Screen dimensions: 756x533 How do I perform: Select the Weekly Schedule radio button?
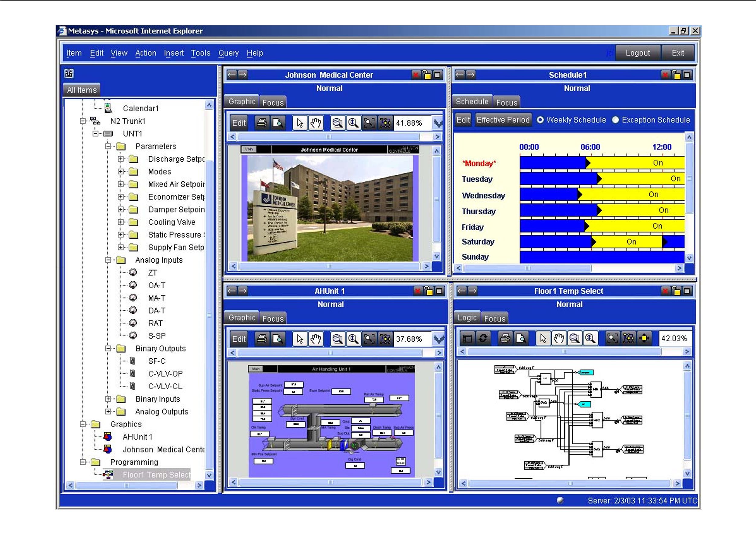pos(540,120)
